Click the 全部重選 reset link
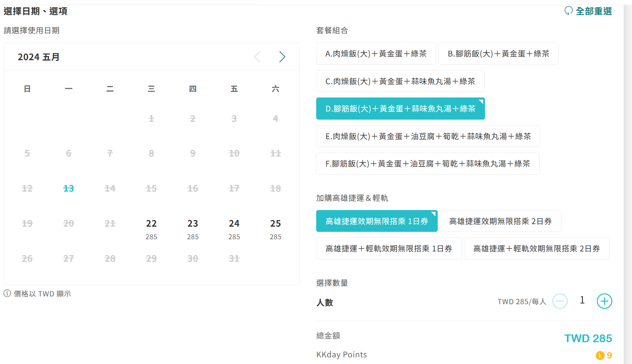Viewport: 632px width, 364px height. pos(594,11)
